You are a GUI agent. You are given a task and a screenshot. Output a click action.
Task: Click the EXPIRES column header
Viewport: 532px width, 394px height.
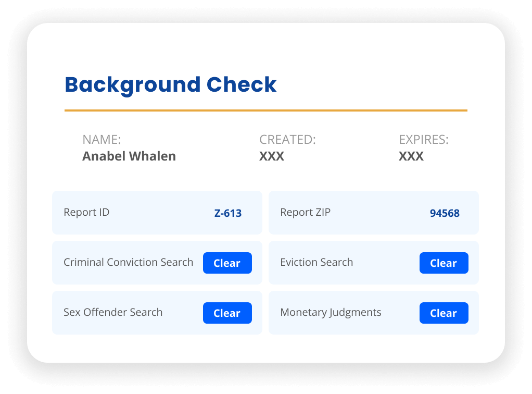423,139
